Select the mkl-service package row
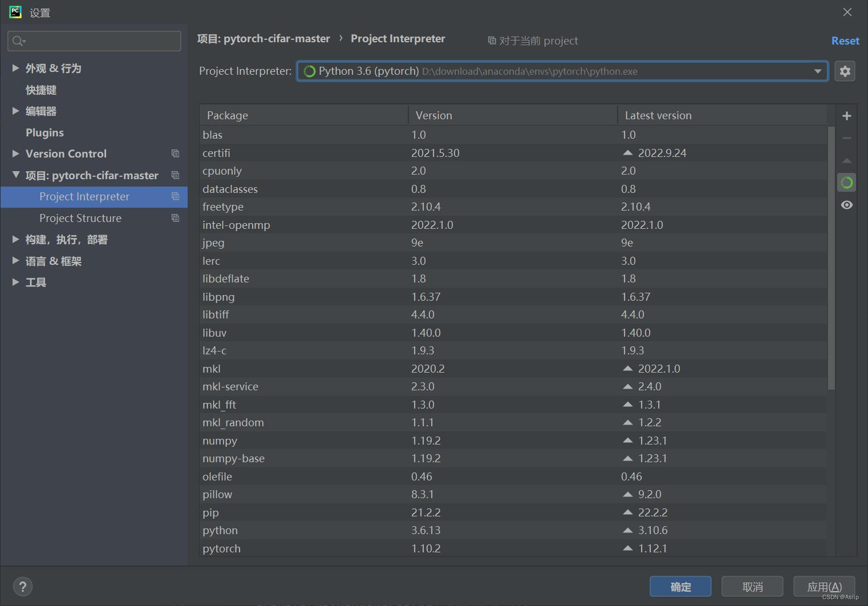 tap(513, 386)
